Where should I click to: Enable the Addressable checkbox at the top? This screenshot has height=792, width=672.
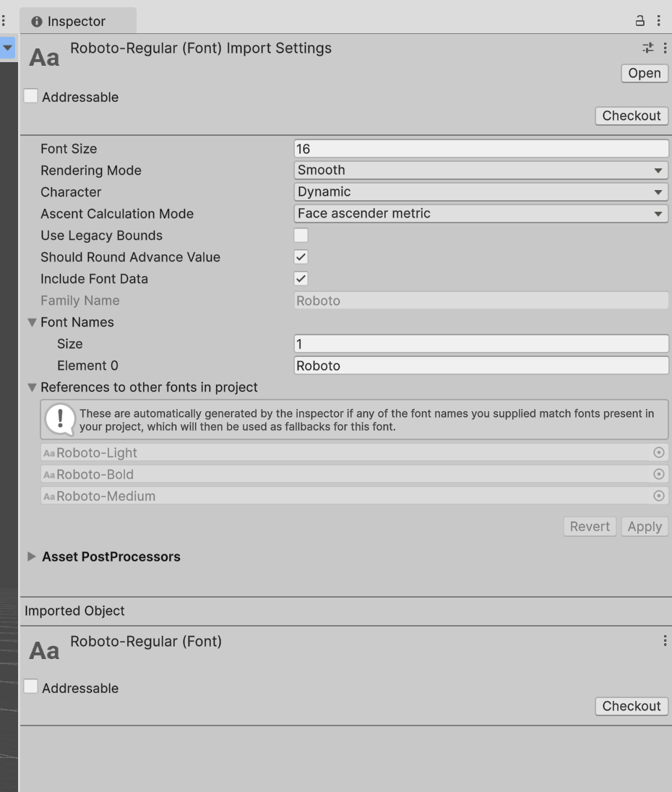point(30,95)
